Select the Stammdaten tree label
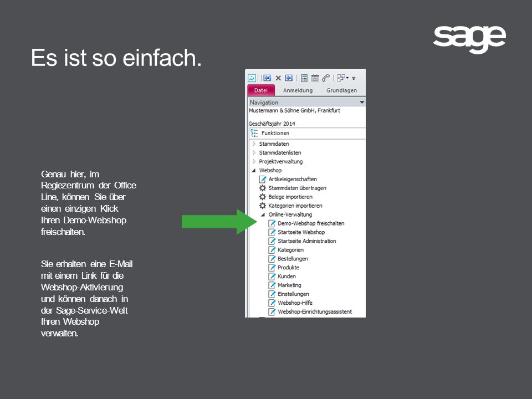The height and width of the screenshot is (399, 532). click(274, 144)
